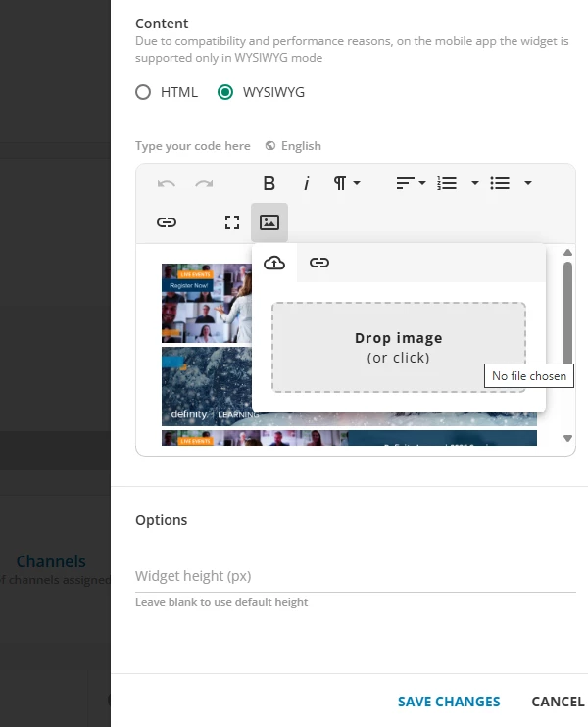588x727 pixels.
Task: Expand the text align dropdown arrow
Action: click(422, 183)
